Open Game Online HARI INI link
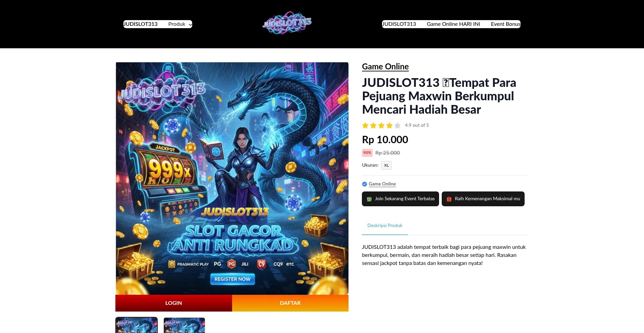This screenshot has height=333, width=644. pyautogui.click(x=453, y=24)
